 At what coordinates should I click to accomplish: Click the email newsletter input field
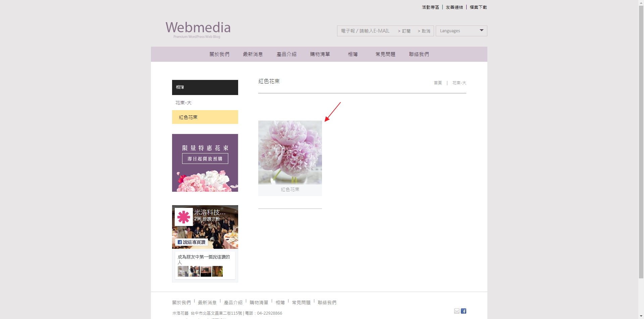(366, 31)
